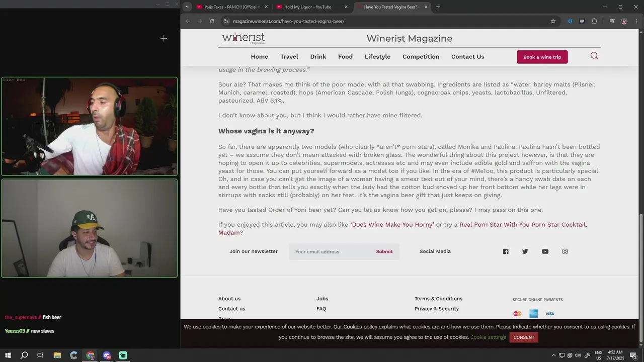View site information icon in address bar
The image size is (644, 362).
click(226, 21)
